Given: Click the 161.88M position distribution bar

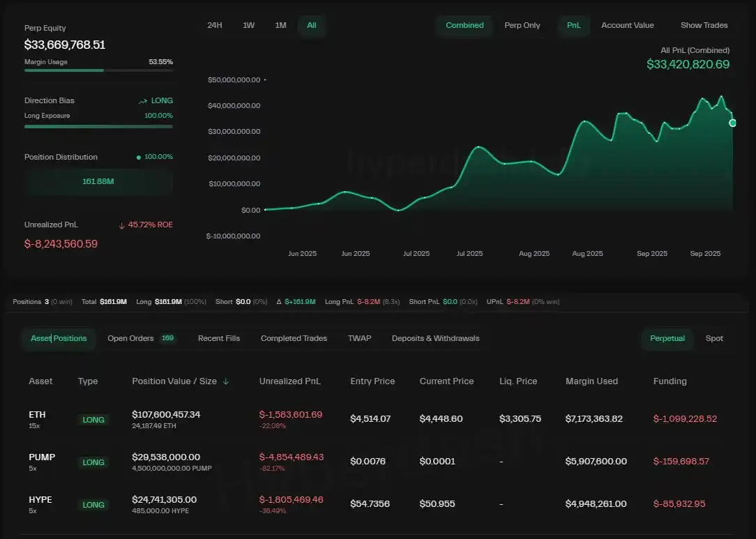Looking at the screenshot, I should 98,182.
